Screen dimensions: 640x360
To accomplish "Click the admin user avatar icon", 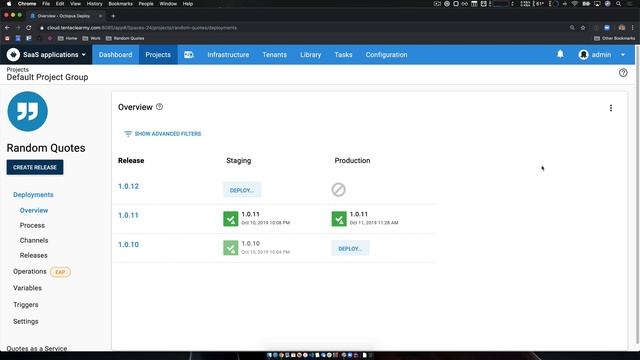I will [x=584, y=55].
